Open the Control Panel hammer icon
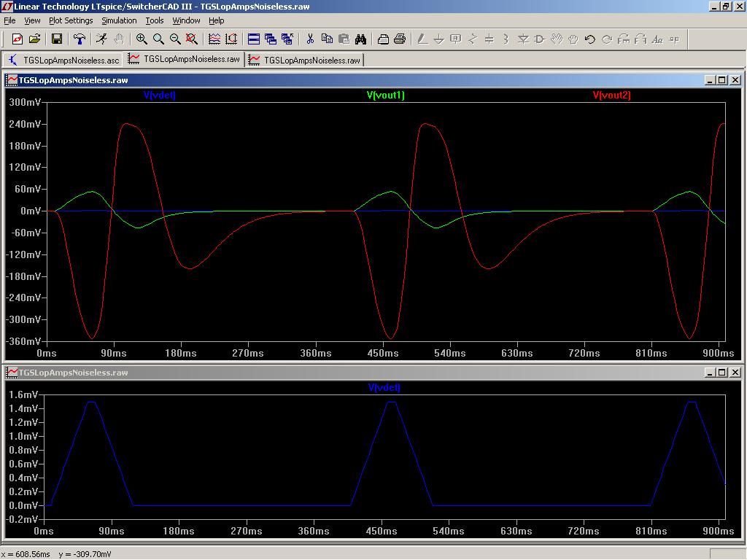The image size is (747, 560). (80, 39)
